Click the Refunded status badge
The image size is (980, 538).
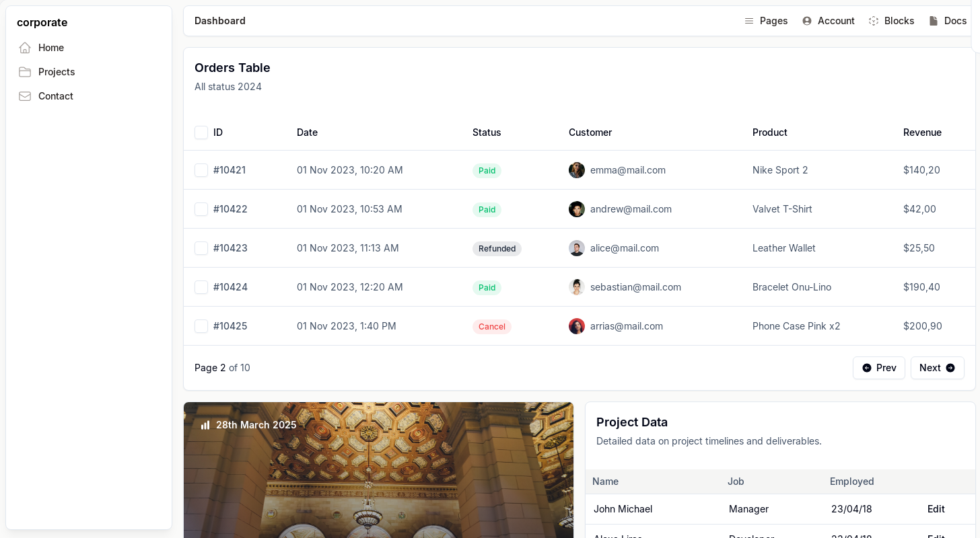click(497, 249)
